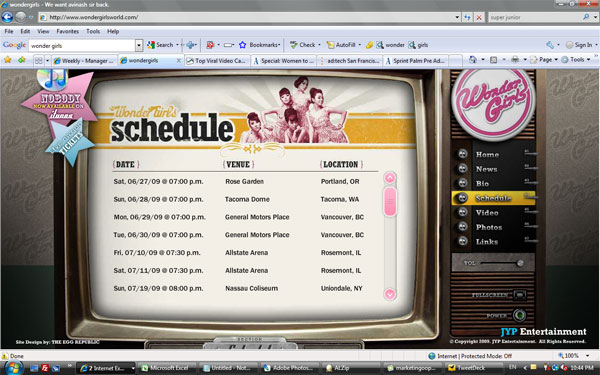
Task: Click the blue Tickets star badge
Action: [70, 142]
